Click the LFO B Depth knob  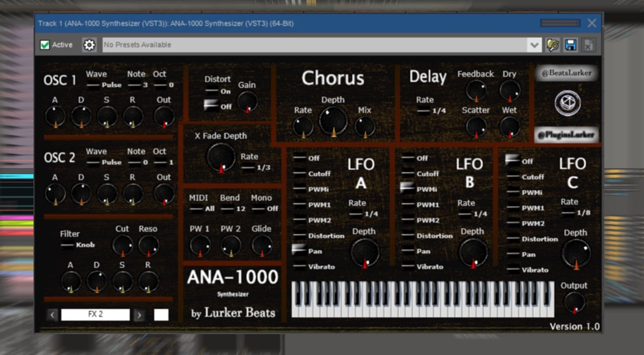(473, 253)
